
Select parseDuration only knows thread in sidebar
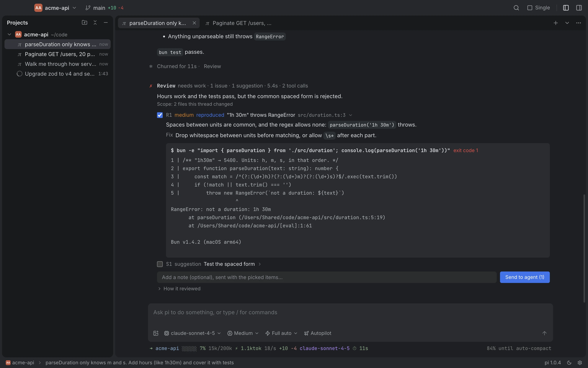point(58,44)
